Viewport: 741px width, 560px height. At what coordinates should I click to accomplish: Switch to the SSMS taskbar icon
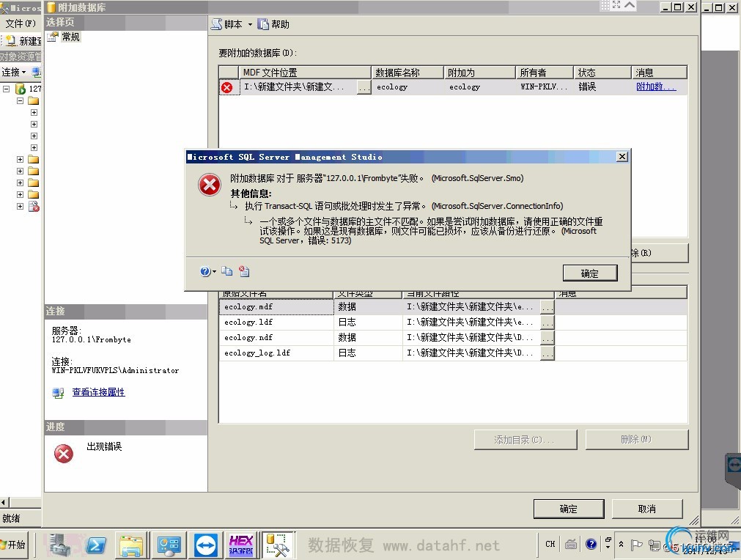(x=277, y=545)
